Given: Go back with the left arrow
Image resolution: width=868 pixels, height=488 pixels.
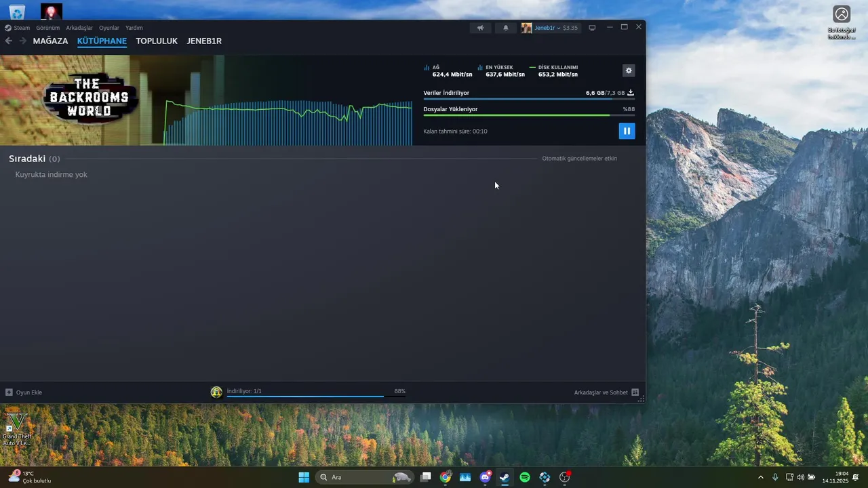Looking at the screenshot, I should click(8, 41).
